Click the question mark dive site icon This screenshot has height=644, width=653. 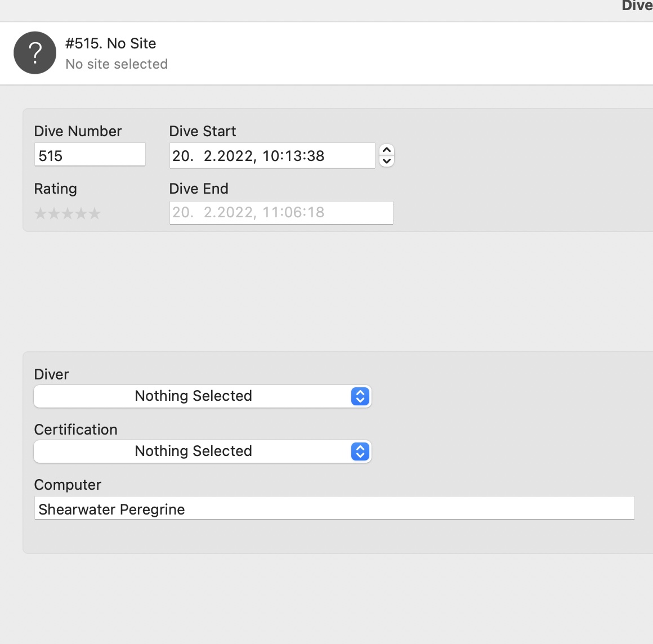(x=35, y=53)
